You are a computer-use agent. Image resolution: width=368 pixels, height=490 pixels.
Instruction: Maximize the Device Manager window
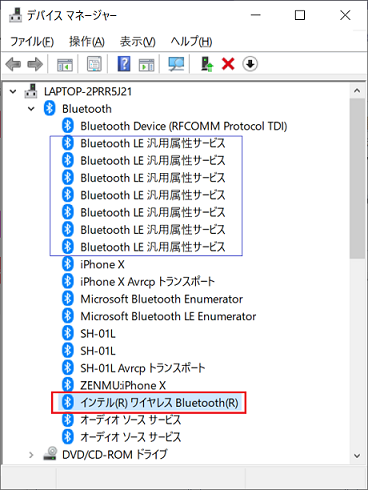(300, 15)
